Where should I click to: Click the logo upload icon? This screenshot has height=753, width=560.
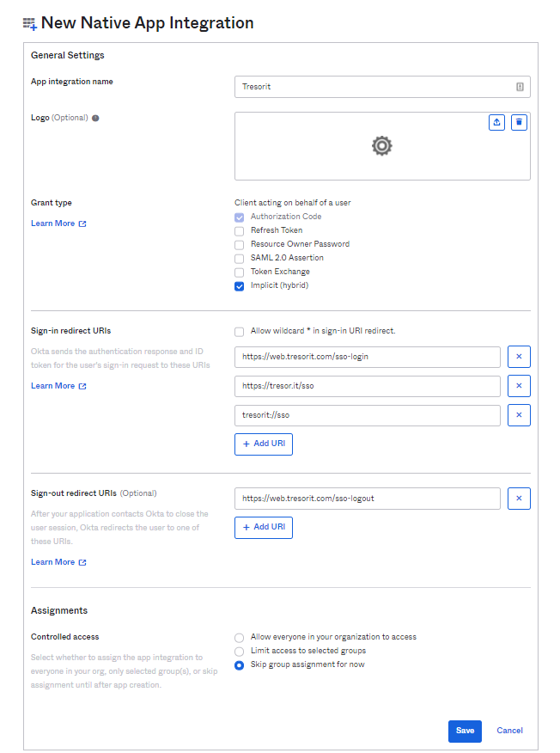(x=496, y=122)
